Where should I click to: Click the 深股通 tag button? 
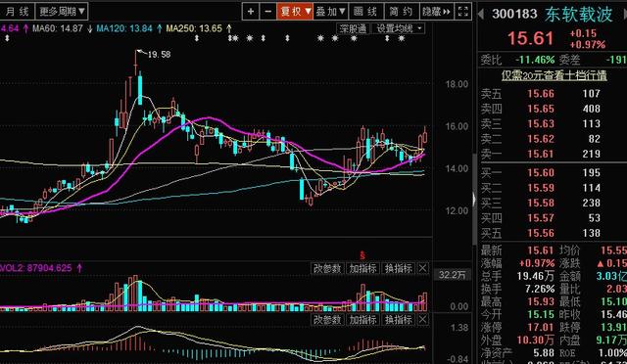[x=353, y=28]
